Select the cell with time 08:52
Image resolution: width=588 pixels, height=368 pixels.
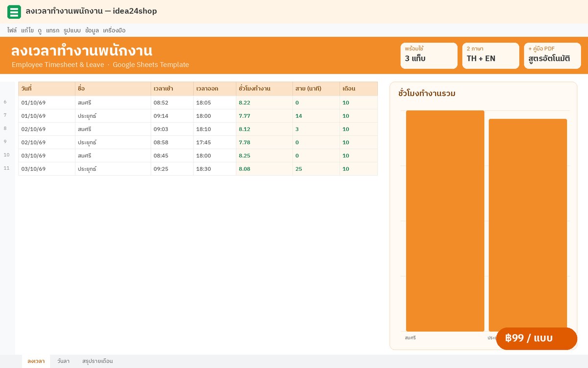point(172,103)
